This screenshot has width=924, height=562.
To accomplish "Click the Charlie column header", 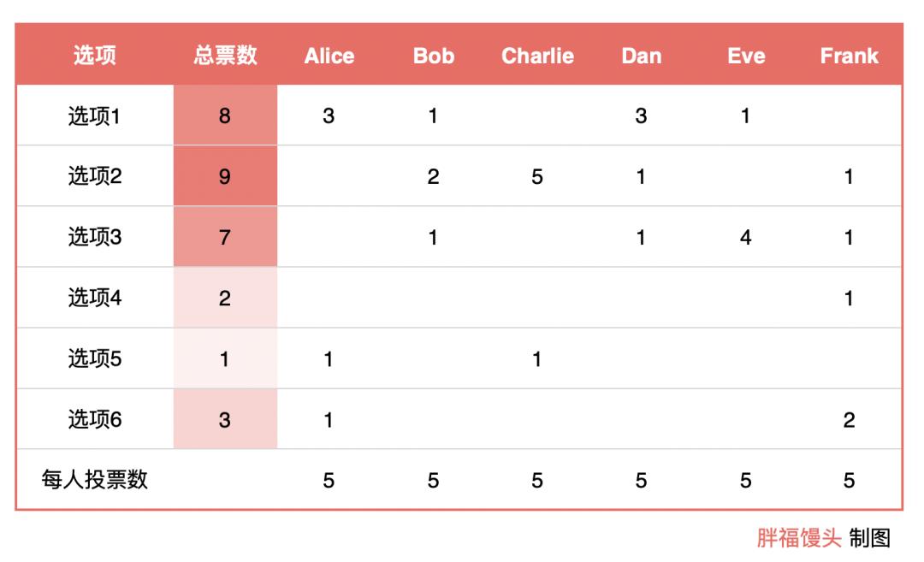I will [537, 56].
